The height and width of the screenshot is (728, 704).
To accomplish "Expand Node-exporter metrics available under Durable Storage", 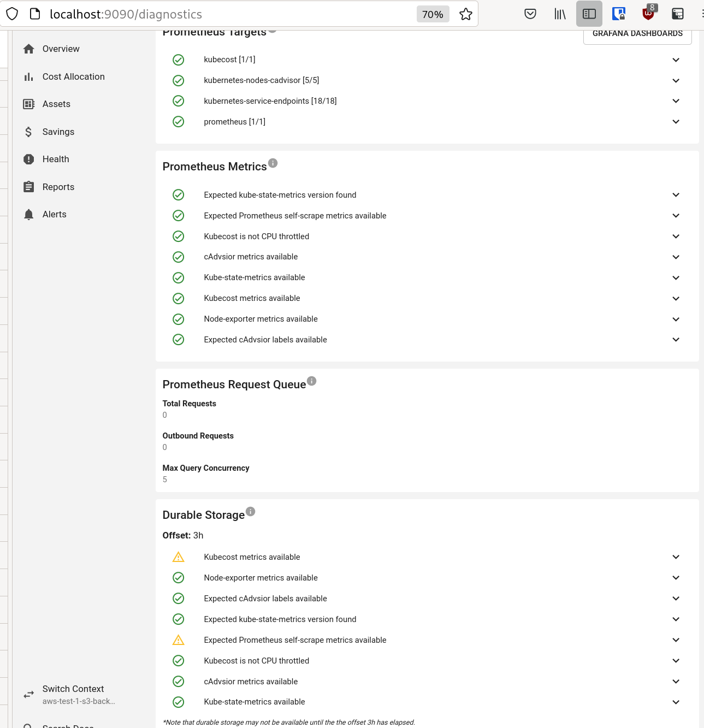I will 676,577.
